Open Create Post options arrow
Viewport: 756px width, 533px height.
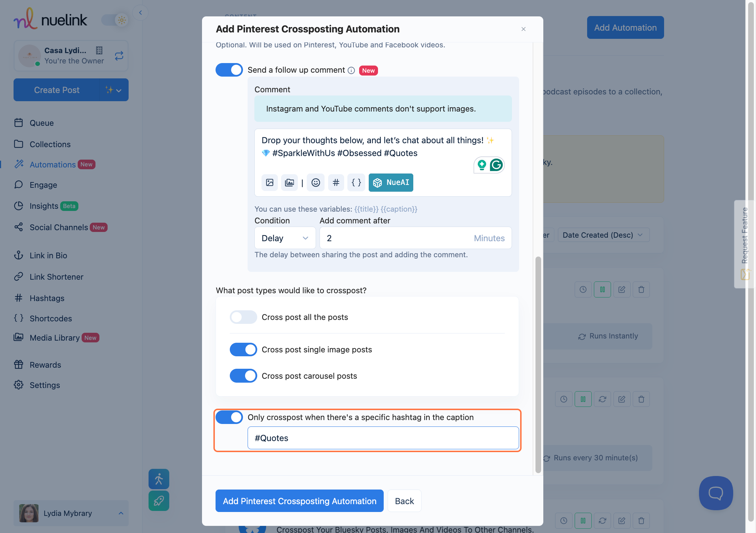pyautogui.click(x=119, y=90)
